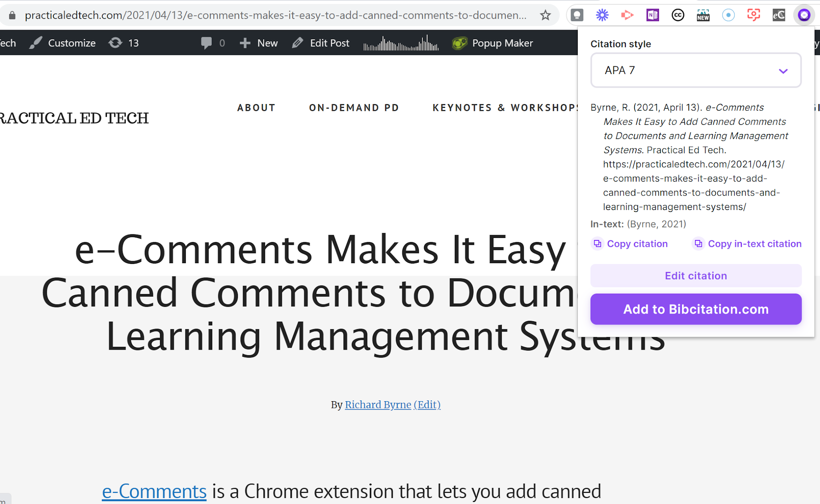The width and height of the screenshot is (820, 504).
Task: Open the OneNote Web Clipper extension
Action: click(x=652, y=15)
